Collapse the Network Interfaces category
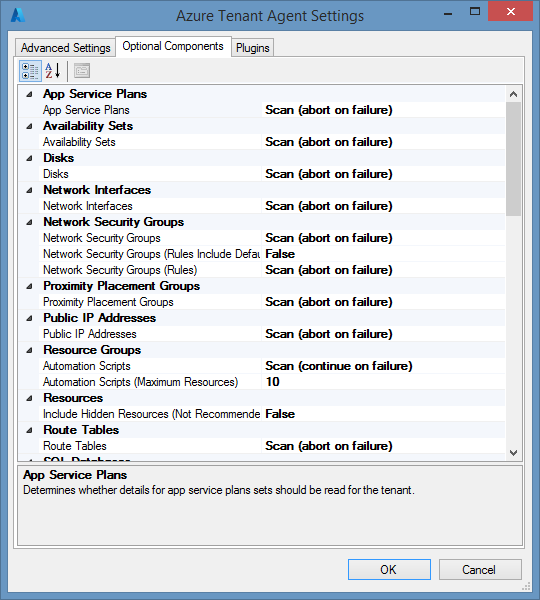The width and height of the screenshot is (540, 600). pyautogui.click(x=29, y=190)
